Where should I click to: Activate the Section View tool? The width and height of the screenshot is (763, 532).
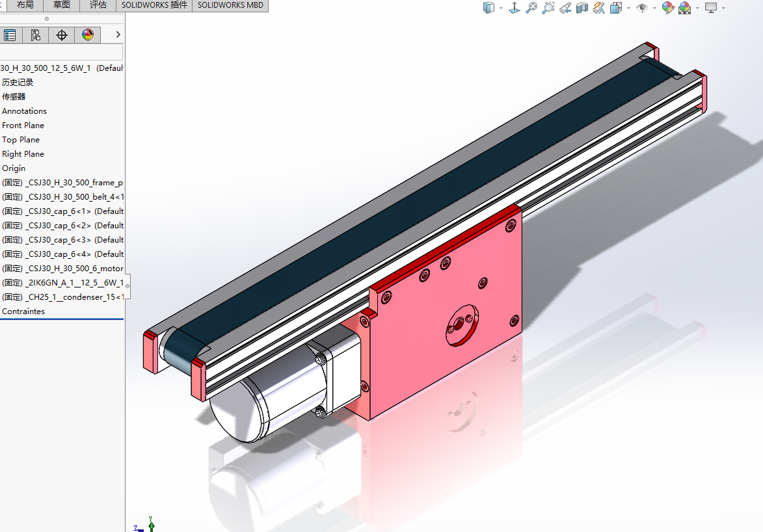tap(582, 8)
